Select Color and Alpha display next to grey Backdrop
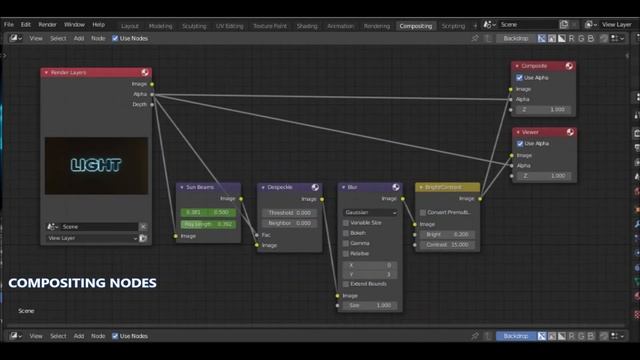Screen dimensions: 640x360 coord(542,38)
